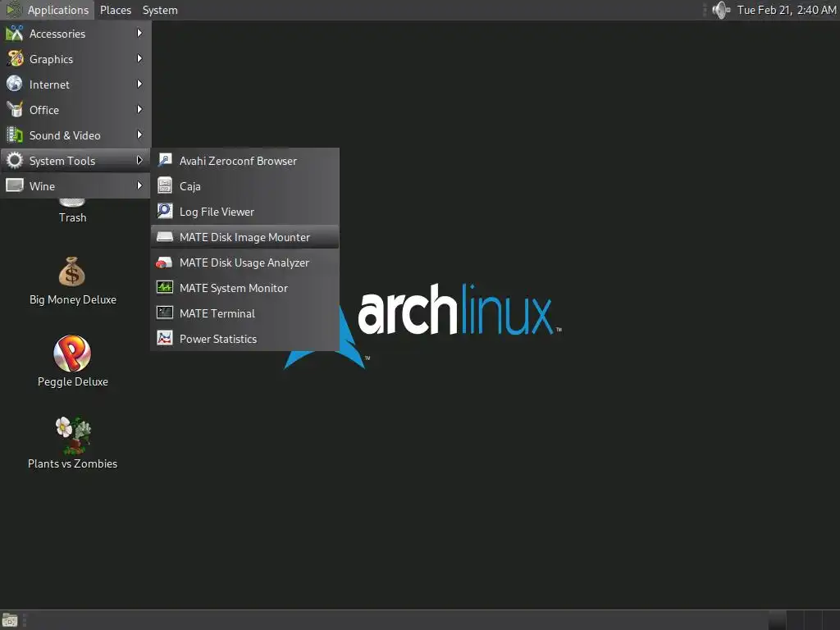Click the "Wine" category label
Viewport: 840px width, 630px height.
coord(43,186)
